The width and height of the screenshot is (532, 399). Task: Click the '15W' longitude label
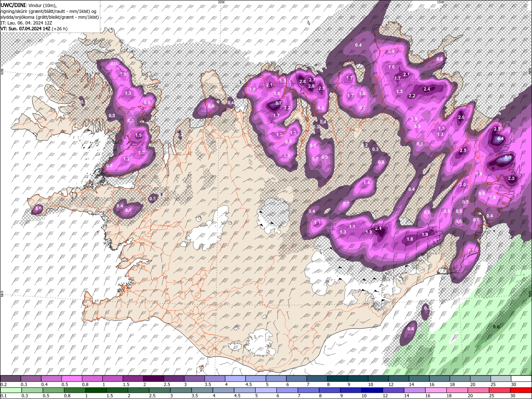[x=440, y=2]
